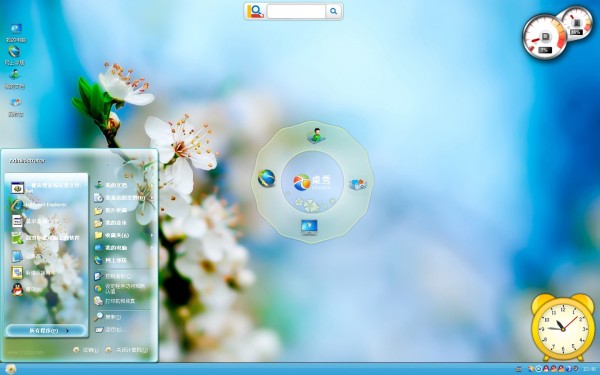Image resolution: width=600 pixels, height=375 pixels.
Task: Expand 我的电脑 in the Start menu
Action: pos(124,248)
